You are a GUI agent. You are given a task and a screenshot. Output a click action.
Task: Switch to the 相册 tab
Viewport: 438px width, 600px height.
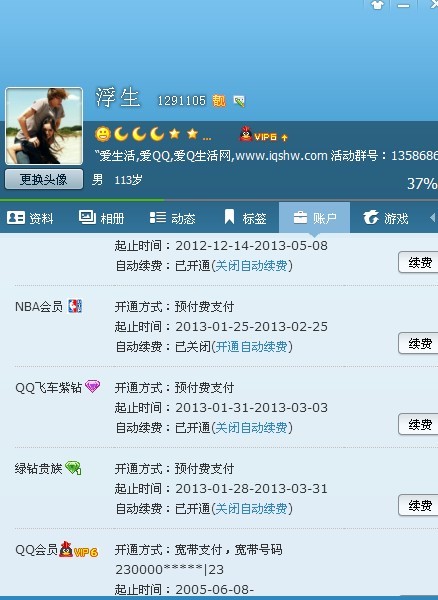coord(101,218)
